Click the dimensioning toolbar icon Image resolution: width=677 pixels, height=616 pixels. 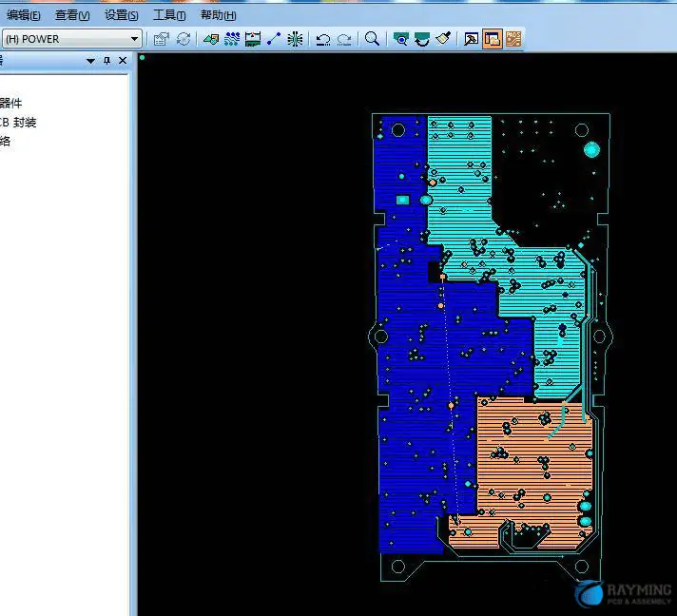coord(253,39)
